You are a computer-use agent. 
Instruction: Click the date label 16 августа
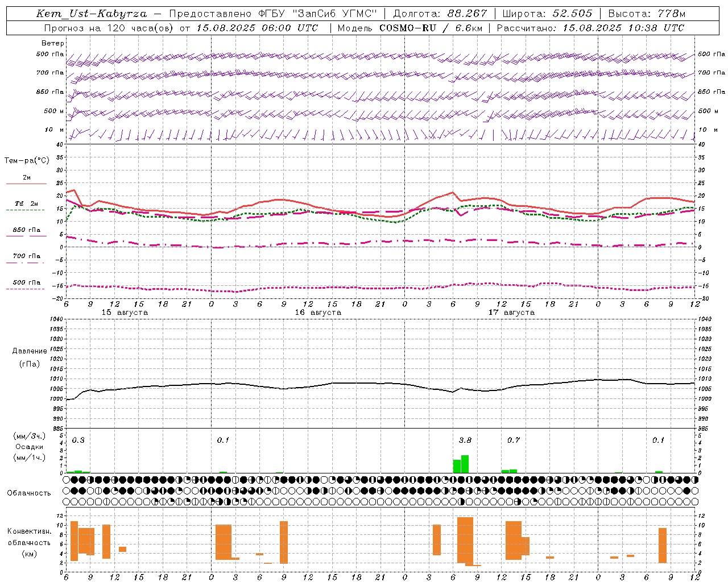(318, 313)
